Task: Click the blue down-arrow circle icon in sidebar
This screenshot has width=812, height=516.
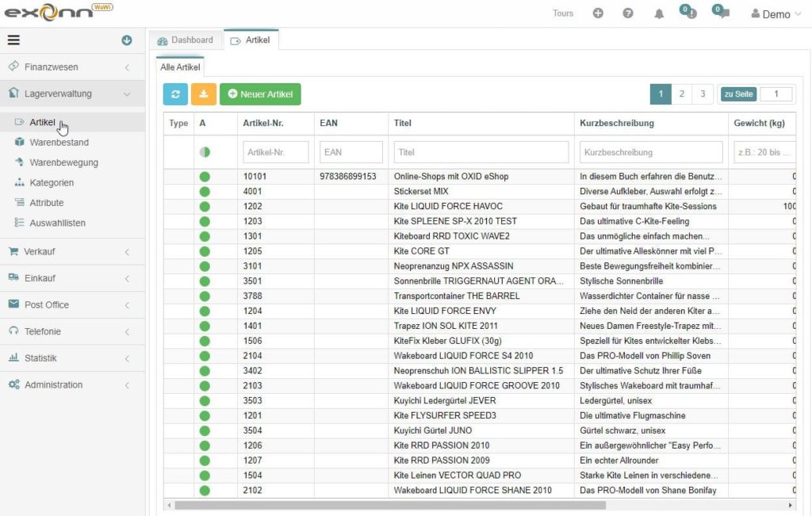Action: 126,40
